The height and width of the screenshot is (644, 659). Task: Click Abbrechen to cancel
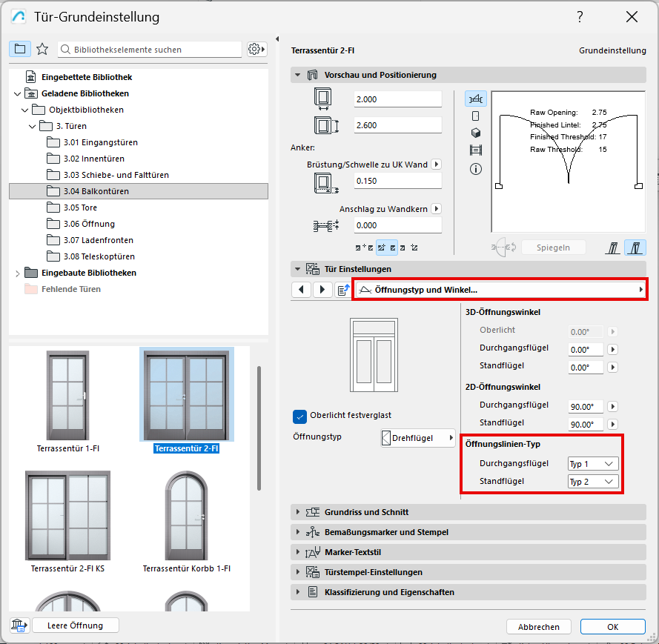[539, 627]
